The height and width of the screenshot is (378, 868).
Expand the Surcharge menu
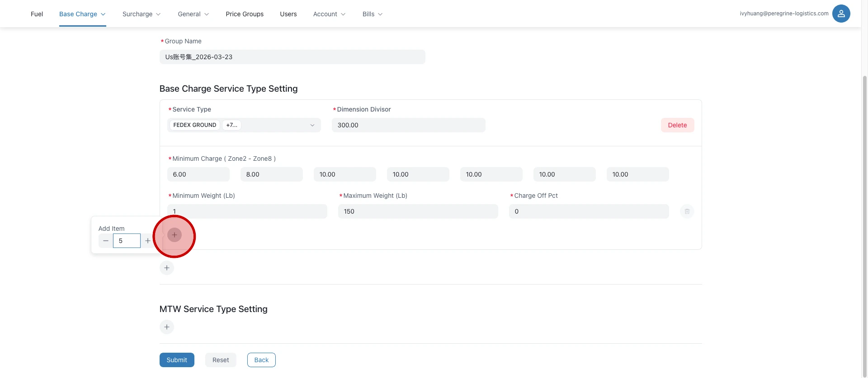(x=141, y=14)
